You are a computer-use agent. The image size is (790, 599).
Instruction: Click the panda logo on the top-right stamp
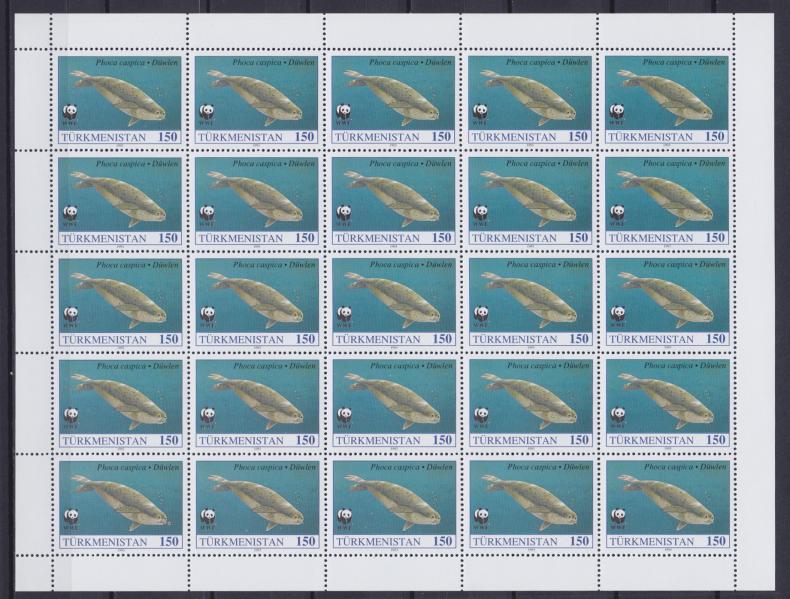[x=617, y=112]
